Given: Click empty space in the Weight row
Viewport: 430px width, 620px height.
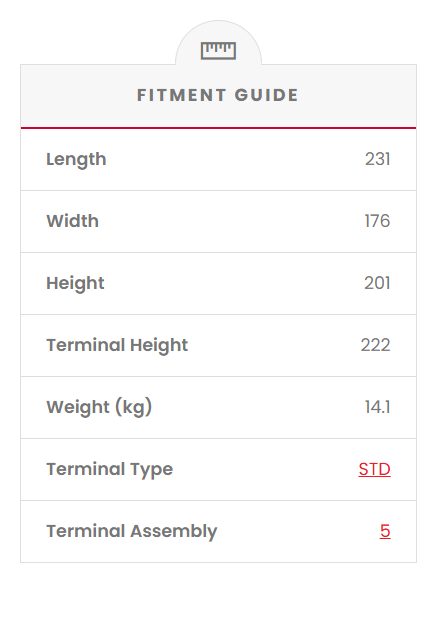Looking at the screenshot, I should [257, 408].
